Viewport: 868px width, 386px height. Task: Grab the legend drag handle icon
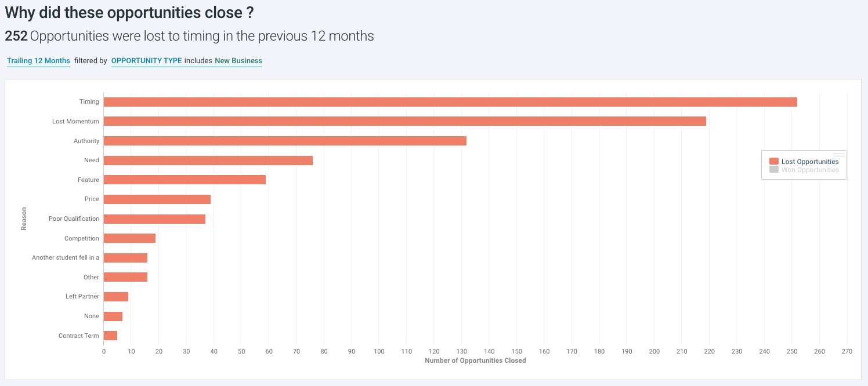coord(839,155)
